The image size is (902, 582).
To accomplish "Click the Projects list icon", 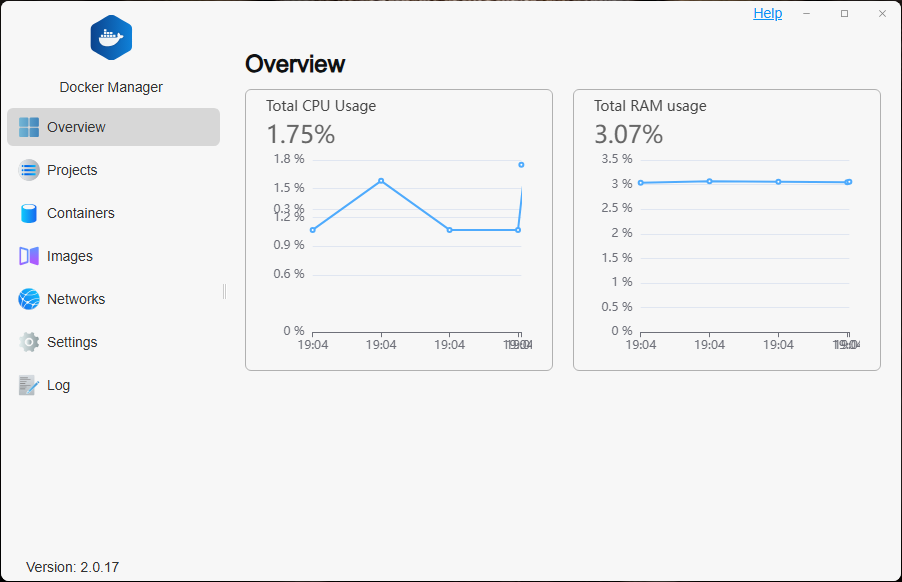I will 28,170.
